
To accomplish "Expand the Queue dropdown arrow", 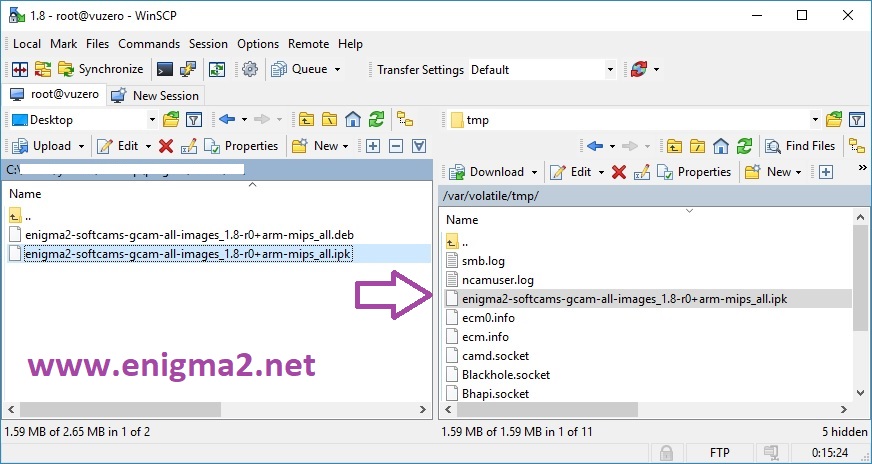I will tap(337, 70).
